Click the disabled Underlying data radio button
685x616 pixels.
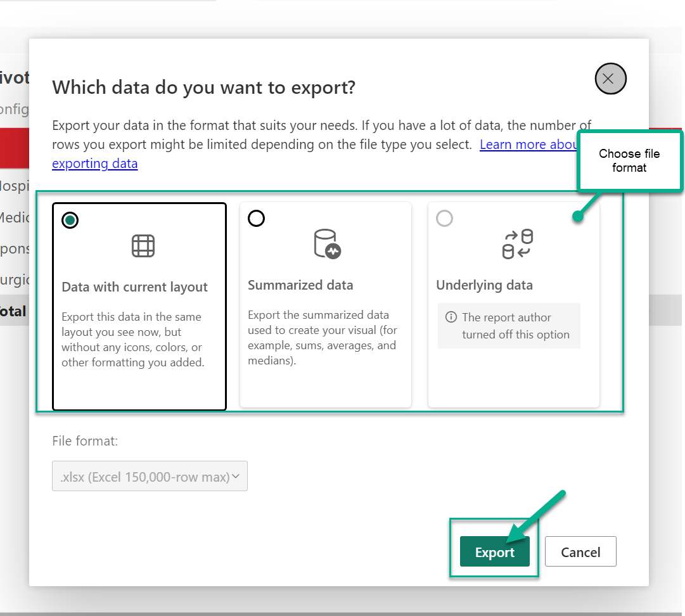[444, 219]
